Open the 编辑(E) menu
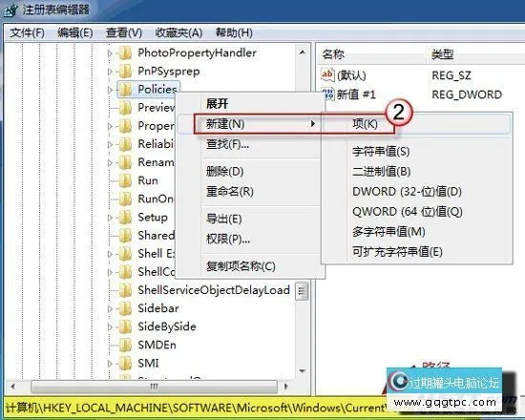Viewport: 525px width, 420px height. point(75,32)
